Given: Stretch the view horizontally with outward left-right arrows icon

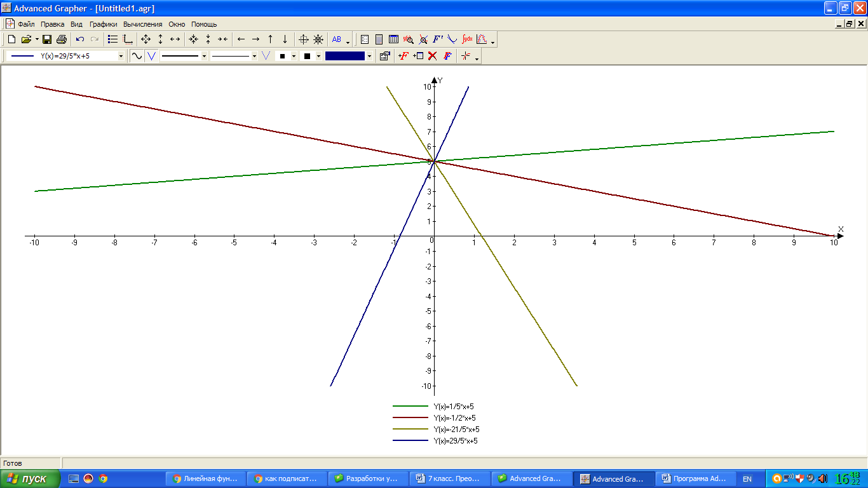Looking at the screenshot, I should tap(175, 39).
